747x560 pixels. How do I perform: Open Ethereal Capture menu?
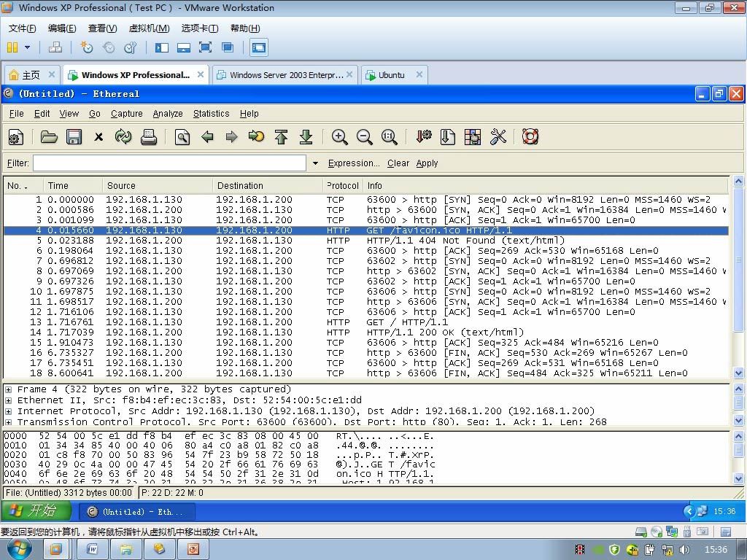click(x=127, y=114)
